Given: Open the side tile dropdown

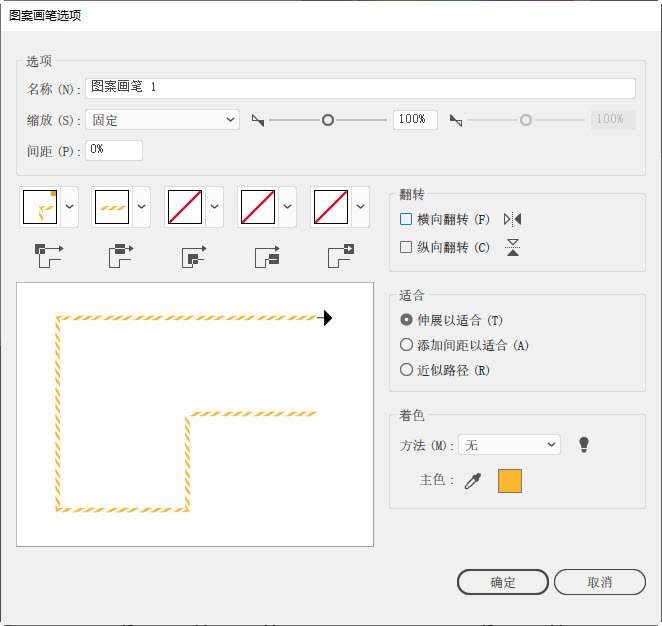Looking at the screenshot, I should pyautogui.click(x=142, y=206).
